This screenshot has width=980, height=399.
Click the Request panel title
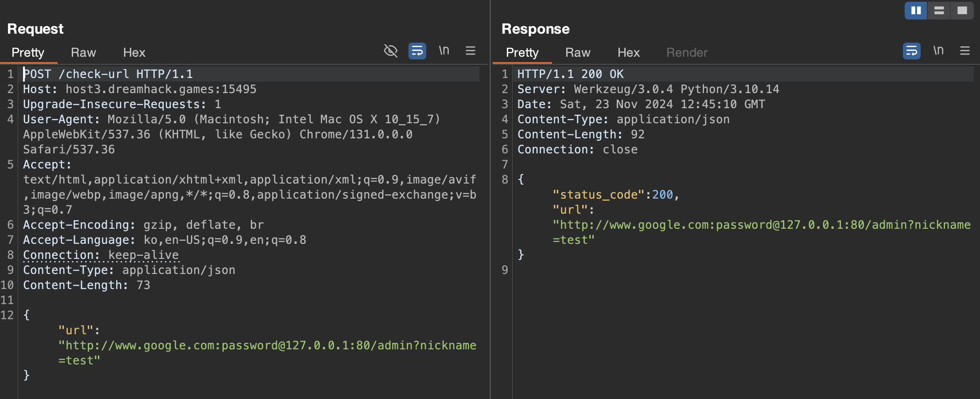tap(35, 29)
